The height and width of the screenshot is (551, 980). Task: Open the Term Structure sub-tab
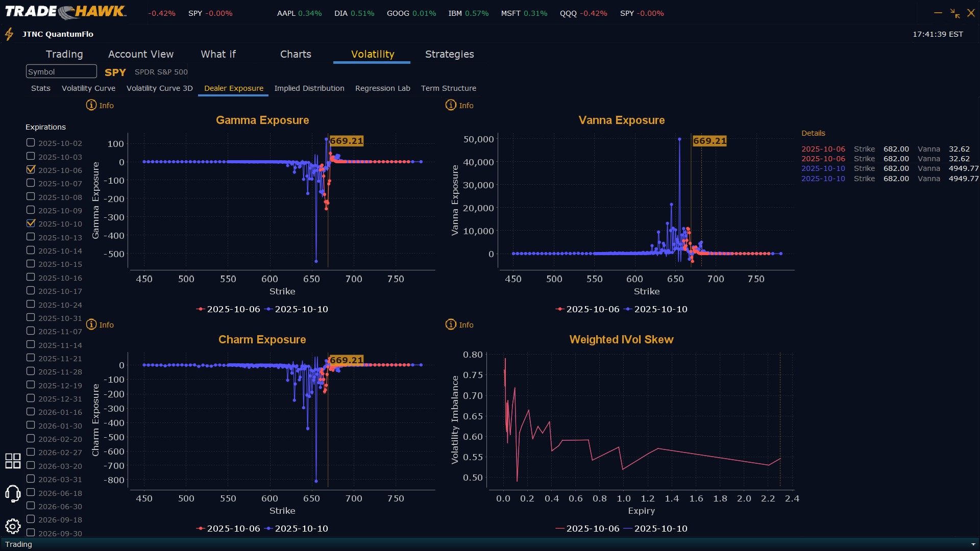point(448,88)
